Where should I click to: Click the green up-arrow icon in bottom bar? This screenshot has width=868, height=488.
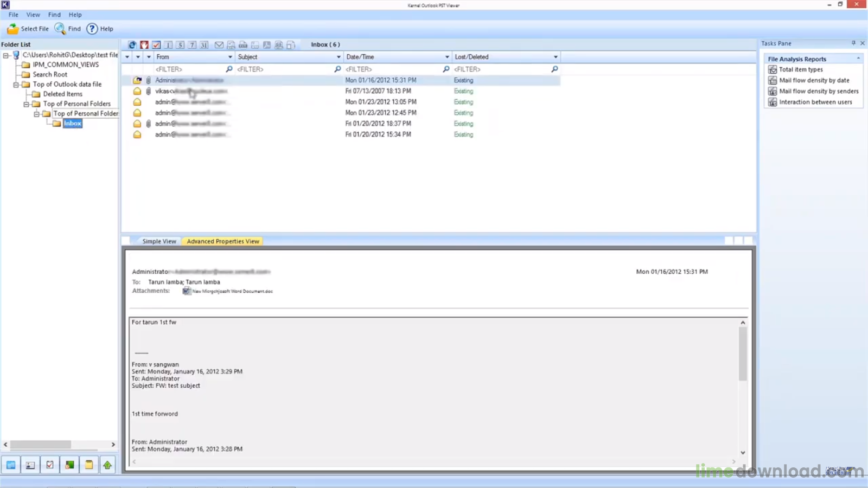tap(108, 465)
